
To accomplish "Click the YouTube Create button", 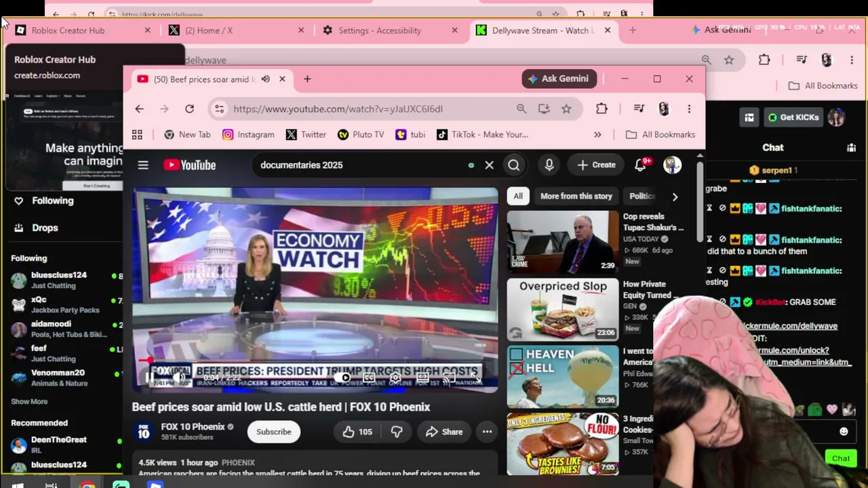I will tap(597, 165).
